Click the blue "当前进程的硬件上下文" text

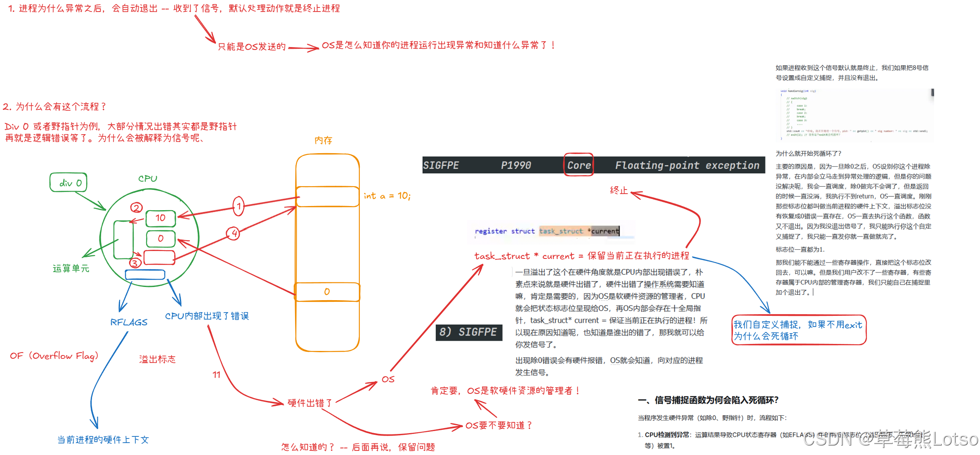[103, 440]
